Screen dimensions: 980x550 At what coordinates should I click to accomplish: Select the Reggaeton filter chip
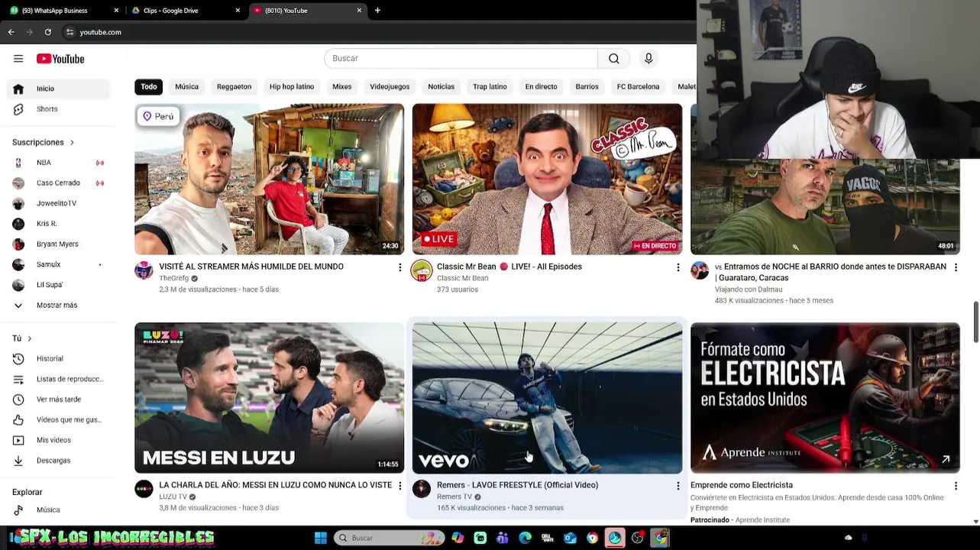(x=234, y=86)
